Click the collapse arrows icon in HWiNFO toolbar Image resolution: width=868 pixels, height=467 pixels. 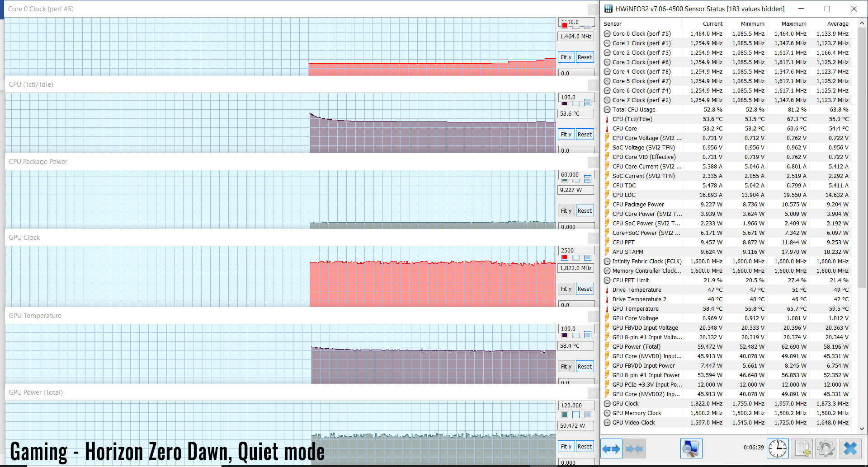pyautogui.click(x=634, y=448)
